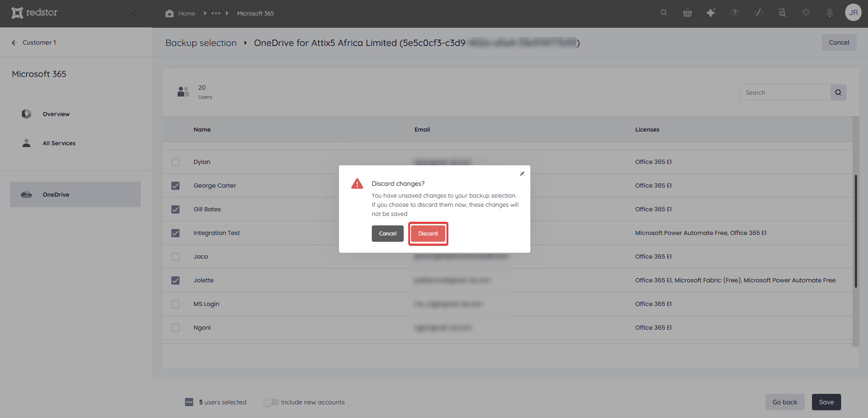This screenshot has width=868, height=418.
Task: Click the magnifier button beside Search
Action: point(838,92)
